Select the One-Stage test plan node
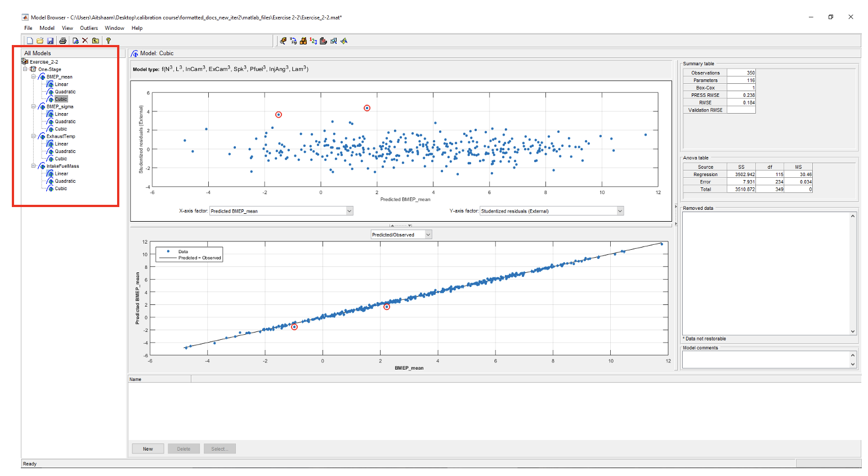This screenshot has height=476, width=868. click(50, 69)
